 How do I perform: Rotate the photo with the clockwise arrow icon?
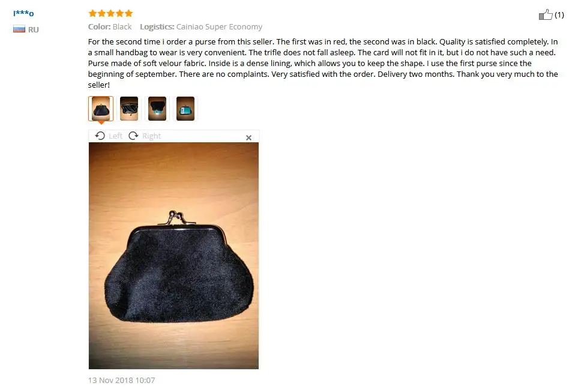point(133,136)
